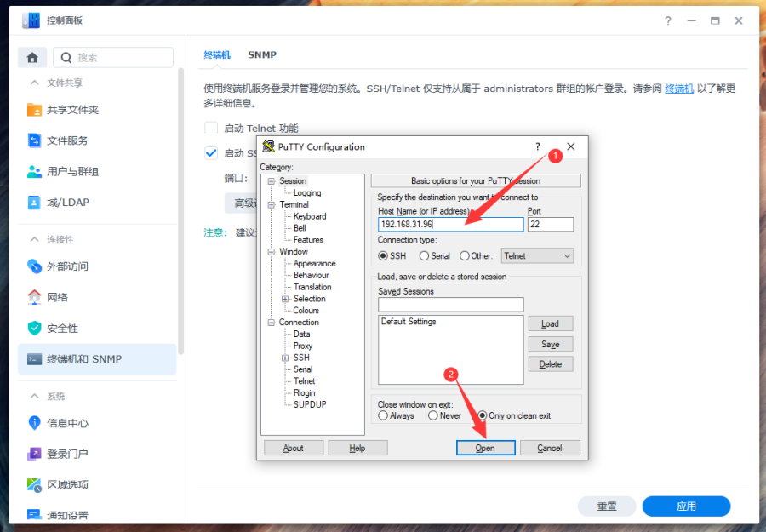Collapse the 系统 sidebar section
Viewport: 766px width, 532px height.
(x=34, y=396)
